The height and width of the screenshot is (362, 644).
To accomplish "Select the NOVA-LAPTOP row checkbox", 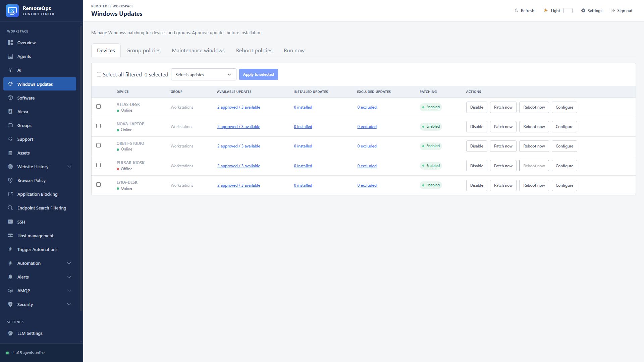I will (98, 126).
